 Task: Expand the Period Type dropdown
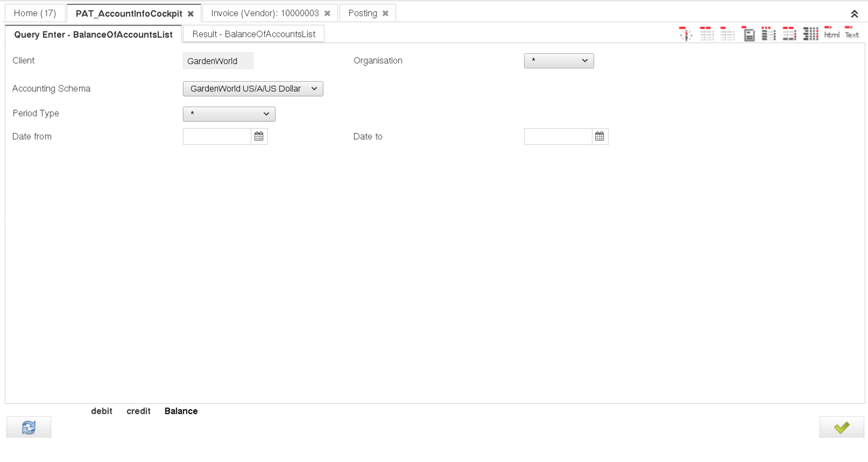pos(229,114)
